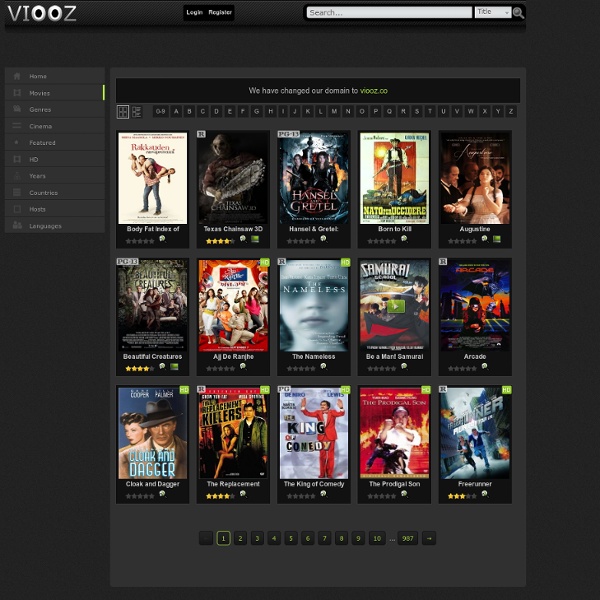This screenshot has height=600, width=600.
Task: Switch to grid view layout
Action: tap(123, 112)
